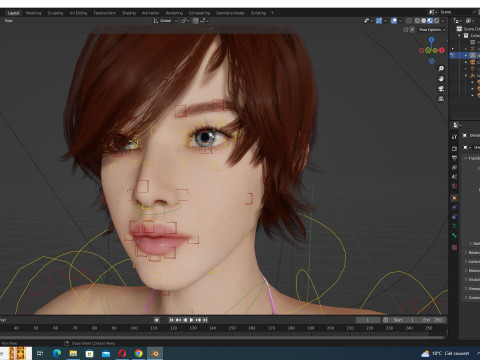Switch viewport to rendered shading
This screenshot has width=480, height=360.
click(436, 21)
